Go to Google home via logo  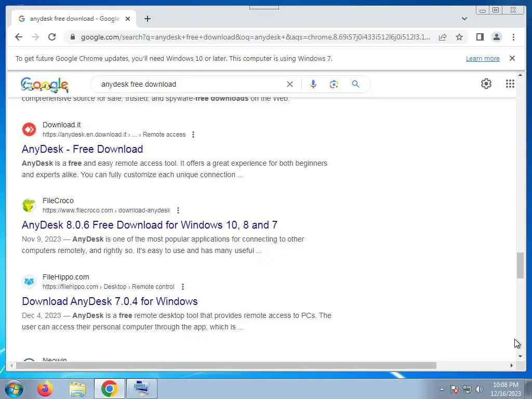click(x=45, y=85)
